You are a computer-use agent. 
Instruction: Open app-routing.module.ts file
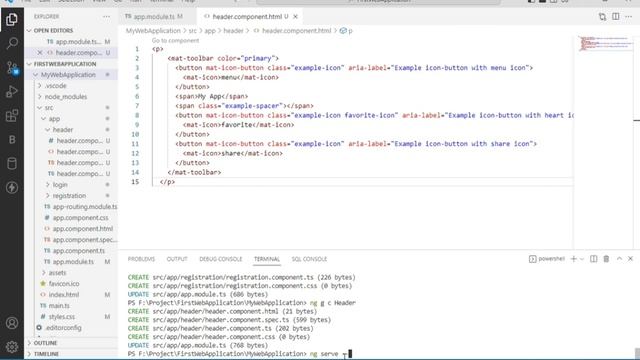[x=84, y=207]
